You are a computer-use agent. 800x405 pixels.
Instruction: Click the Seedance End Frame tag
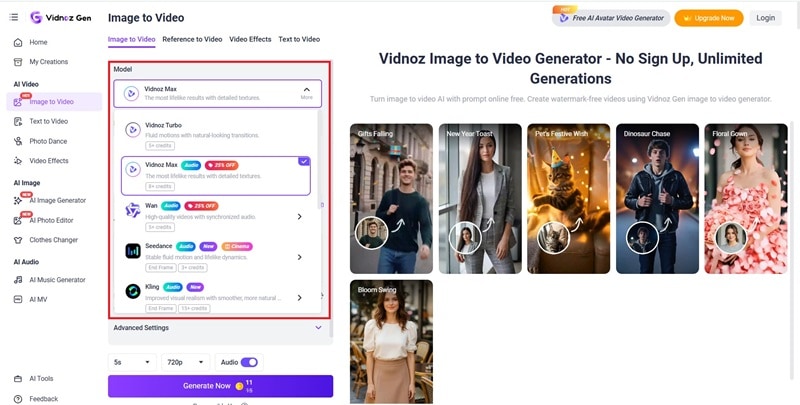[161, 267]
